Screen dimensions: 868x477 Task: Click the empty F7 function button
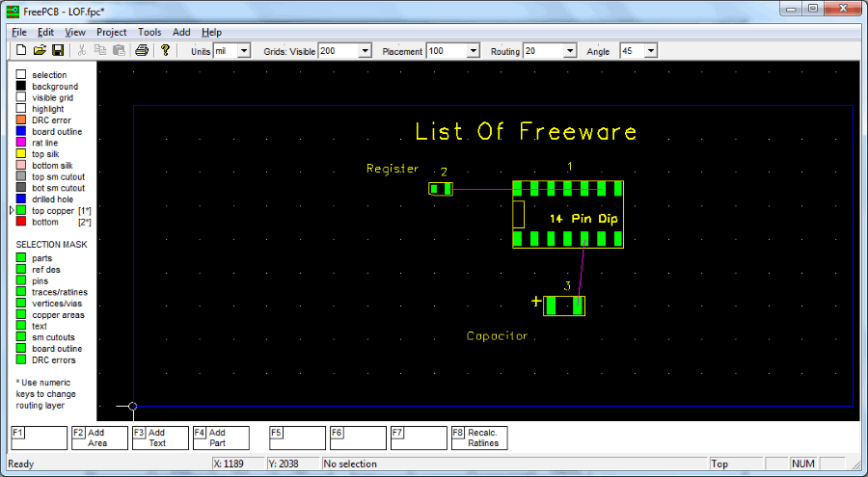point(420,437)
